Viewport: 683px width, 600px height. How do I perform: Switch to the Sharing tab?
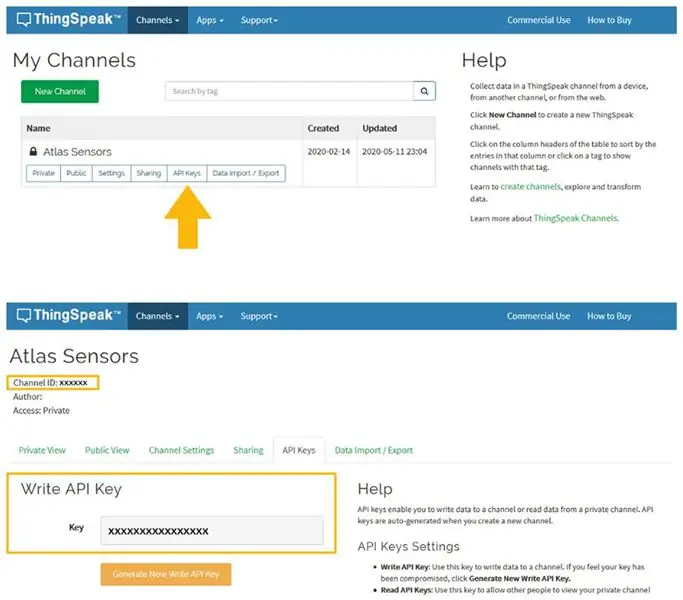coord(248,450)
